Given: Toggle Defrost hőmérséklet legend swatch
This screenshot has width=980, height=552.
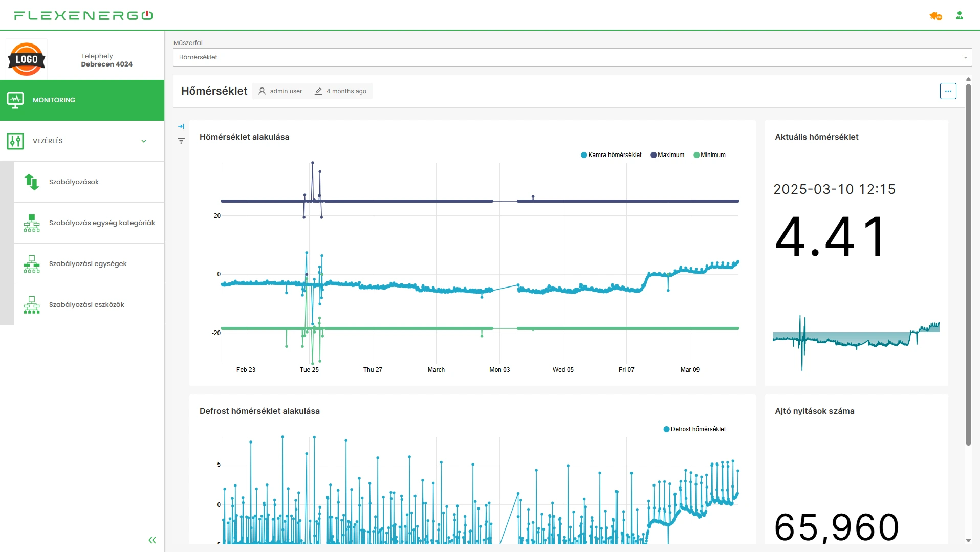Looking at the screenshot, I should click(666, 429).
